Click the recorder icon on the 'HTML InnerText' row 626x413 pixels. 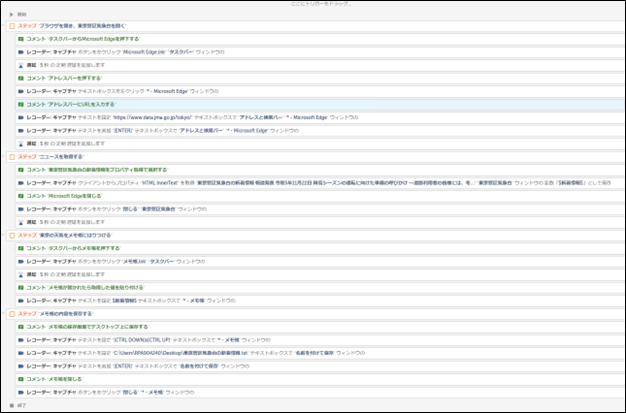[21, 183]
